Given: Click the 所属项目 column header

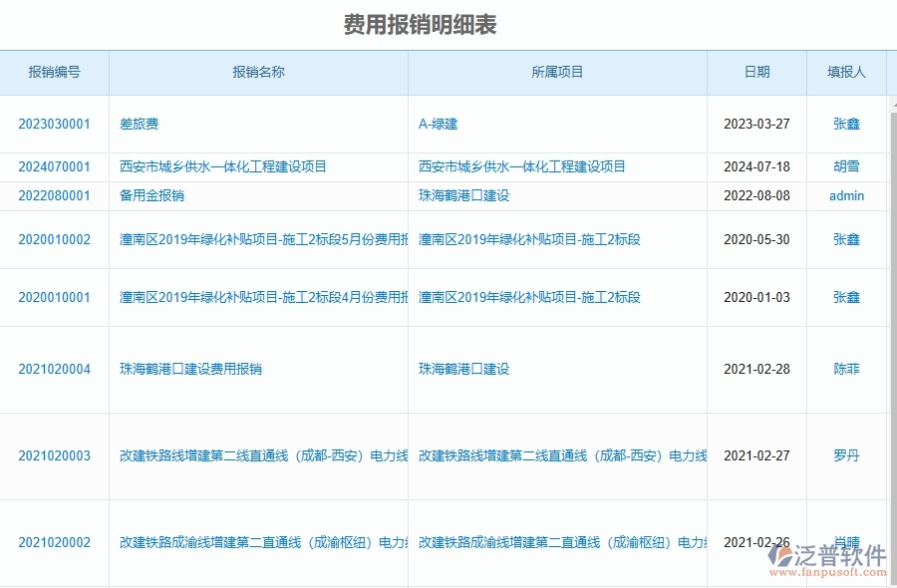Looking at the screenshot, I should click(557, 72).
